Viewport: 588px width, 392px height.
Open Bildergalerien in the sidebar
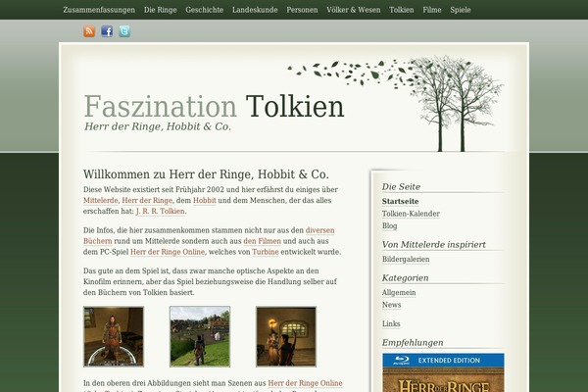tap(406, 259)
